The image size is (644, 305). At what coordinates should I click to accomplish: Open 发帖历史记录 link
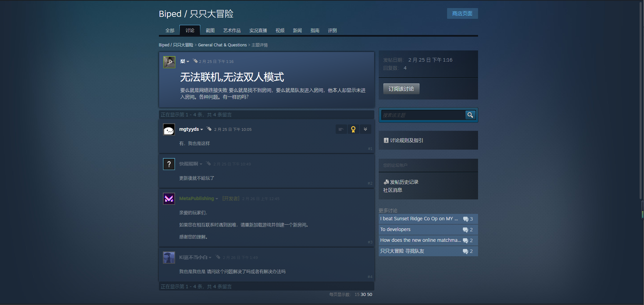tap(404, 182)
